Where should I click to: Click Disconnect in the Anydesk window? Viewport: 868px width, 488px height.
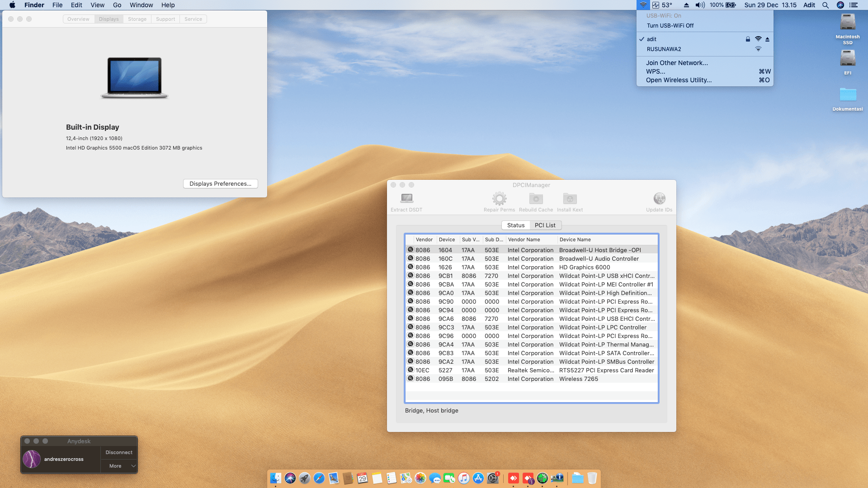point(119,452)
